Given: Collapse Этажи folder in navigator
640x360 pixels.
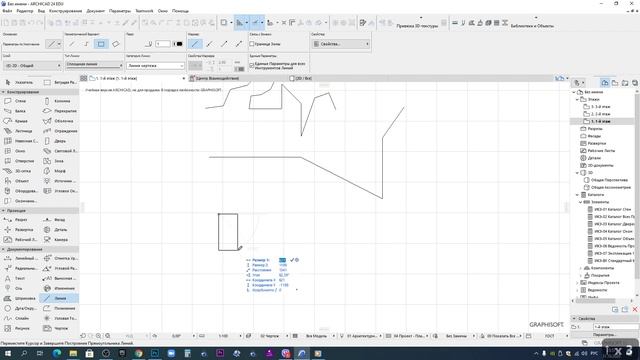Looking at the screenshot, I should [x=577, y=99].
